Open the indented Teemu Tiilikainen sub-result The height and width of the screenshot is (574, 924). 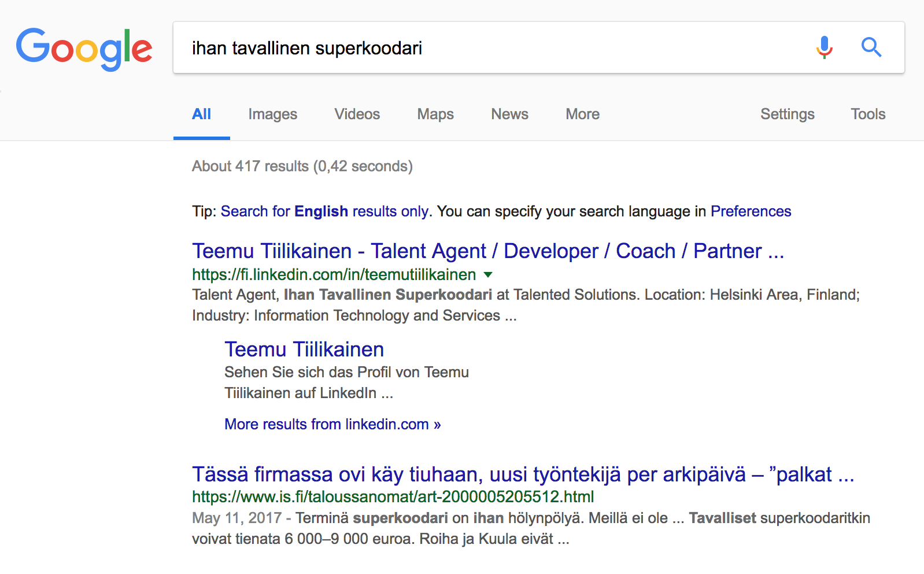coord(304,349)
